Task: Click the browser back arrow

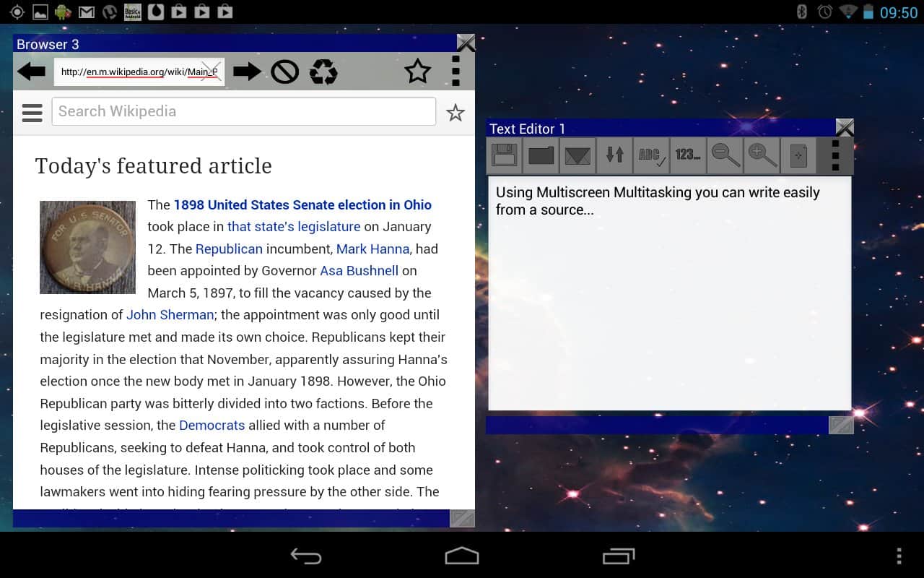Action: [x=31, y=72]
